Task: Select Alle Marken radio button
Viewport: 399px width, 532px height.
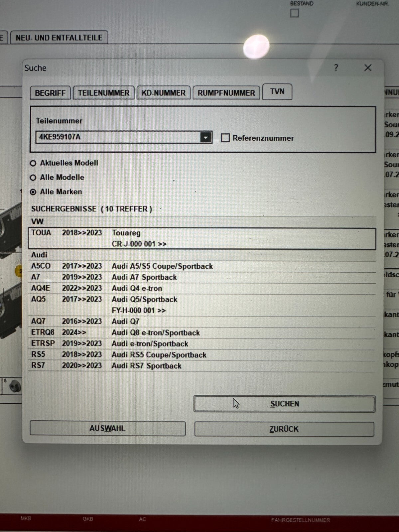Action: coord(33,192)
